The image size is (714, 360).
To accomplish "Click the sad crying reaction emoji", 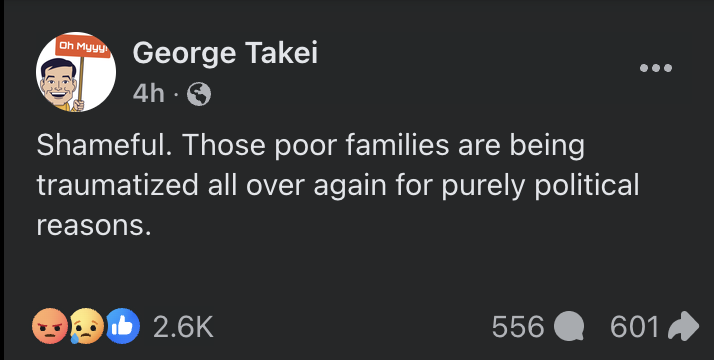I will point(87,326).
